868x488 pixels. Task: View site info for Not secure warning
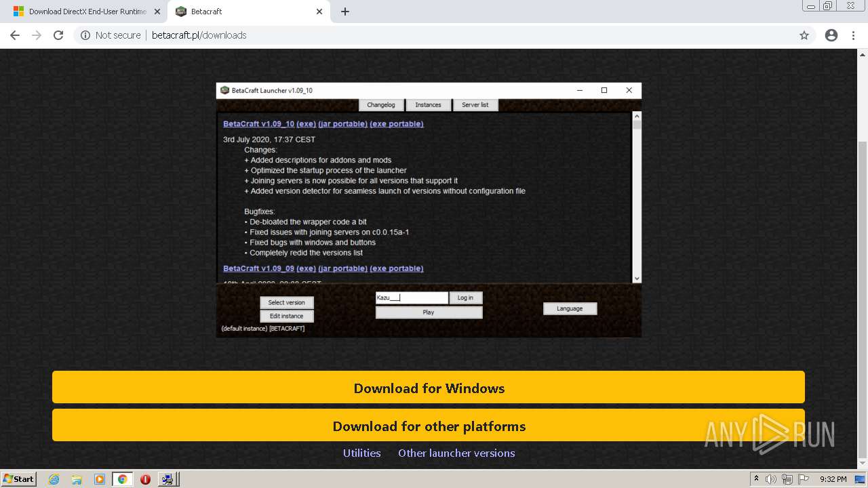(x=111, y=35)
